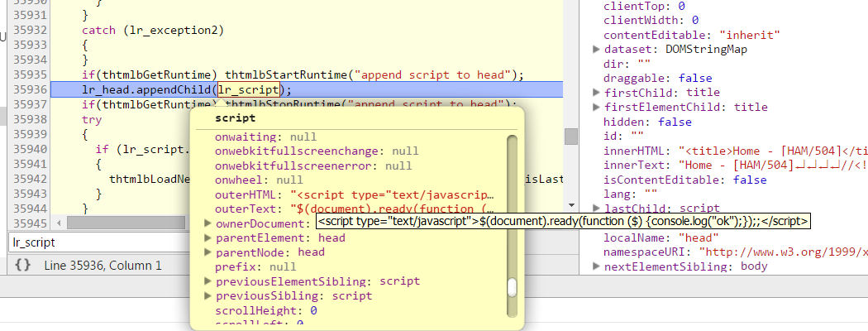The image size is (868, 331).
Task: Expand parentElement: head in popup
Action: [x=208, y=237]
